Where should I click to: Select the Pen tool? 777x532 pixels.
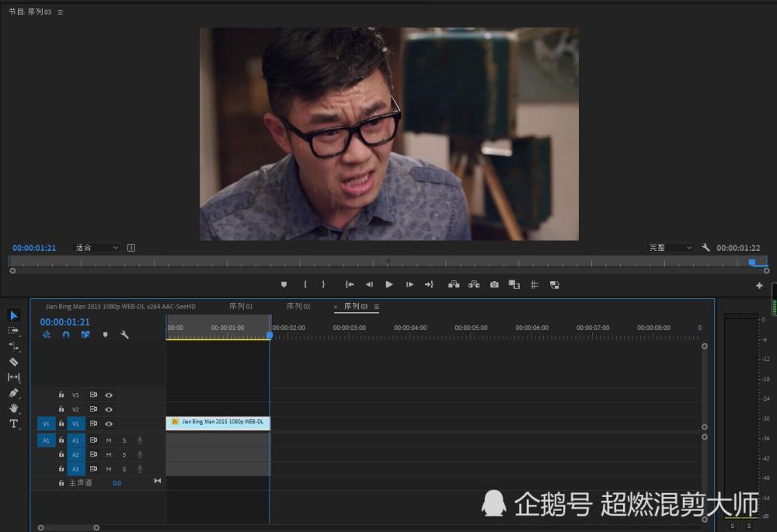coord(13,393)
